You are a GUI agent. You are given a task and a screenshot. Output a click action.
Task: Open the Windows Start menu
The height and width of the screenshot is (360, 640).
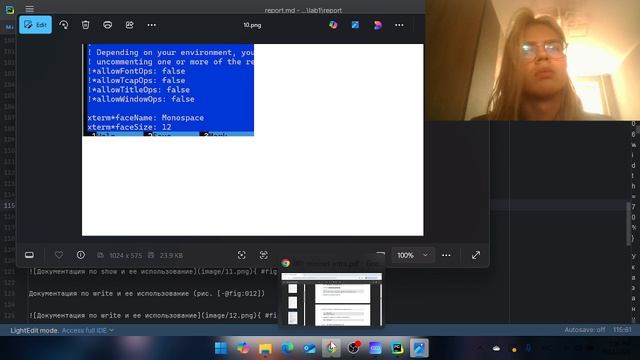[x=221, y=348]
